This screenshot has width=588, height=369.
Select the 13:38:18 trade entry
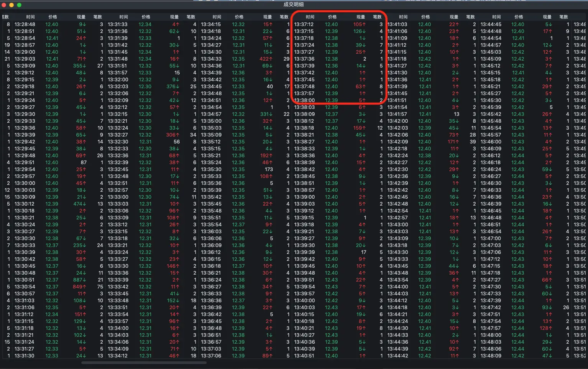[338, 128]
